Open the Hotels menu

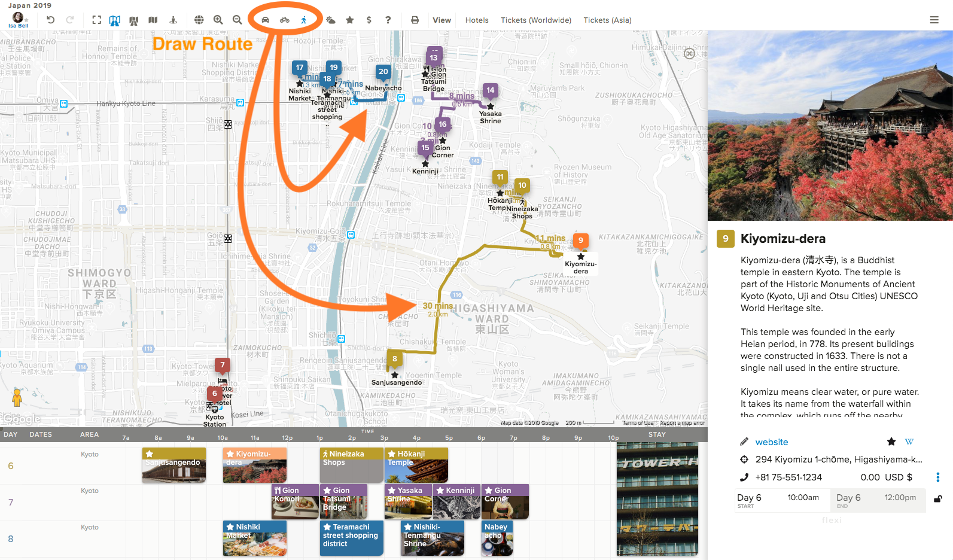(x=477, y=20)
